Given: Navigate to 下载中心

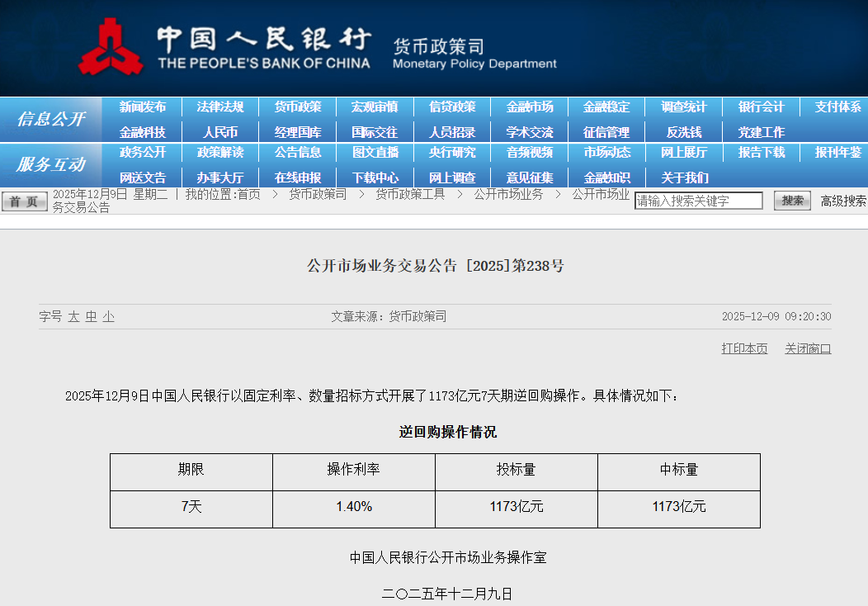Looking at the screenshot, I should pyautogui.click(x=375, y=178).
